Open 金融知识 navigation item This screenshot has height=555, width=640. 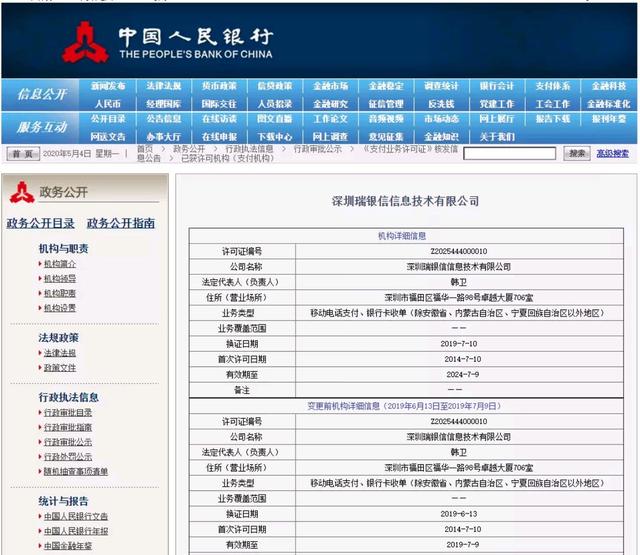pos(442,137)
